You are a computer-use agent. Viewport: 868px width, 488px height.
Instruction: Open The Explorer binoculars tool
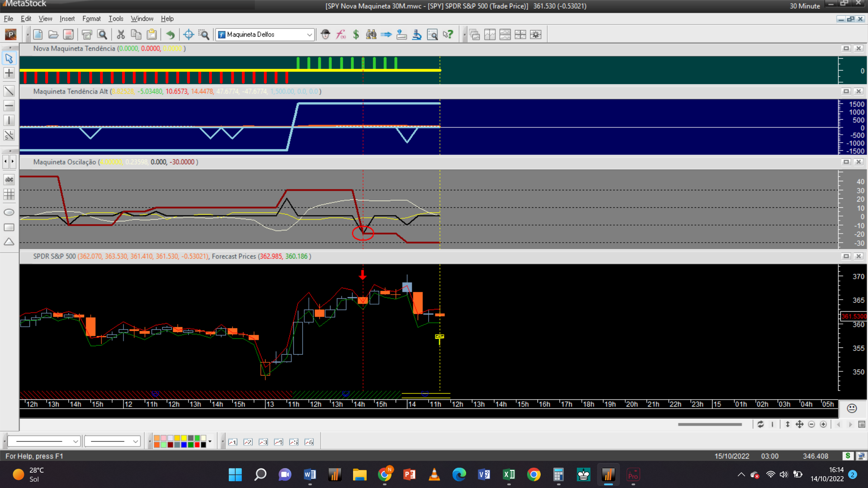371,34
